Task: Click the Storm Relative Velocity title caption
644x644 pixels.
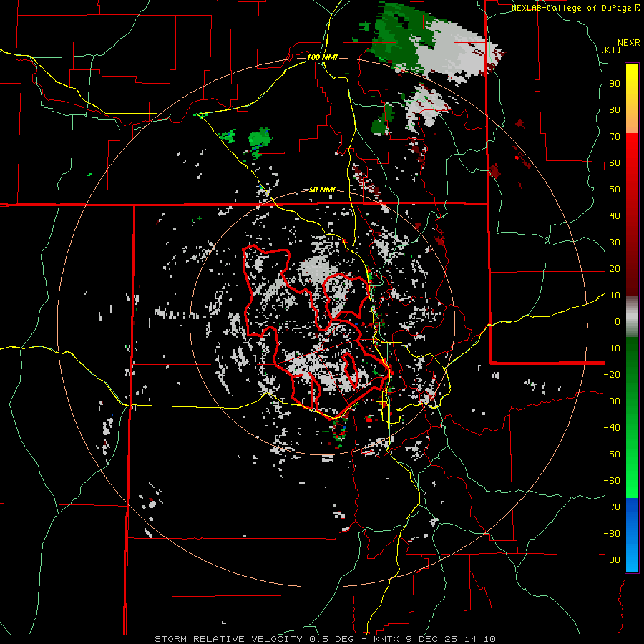Action: coord(228,639)
